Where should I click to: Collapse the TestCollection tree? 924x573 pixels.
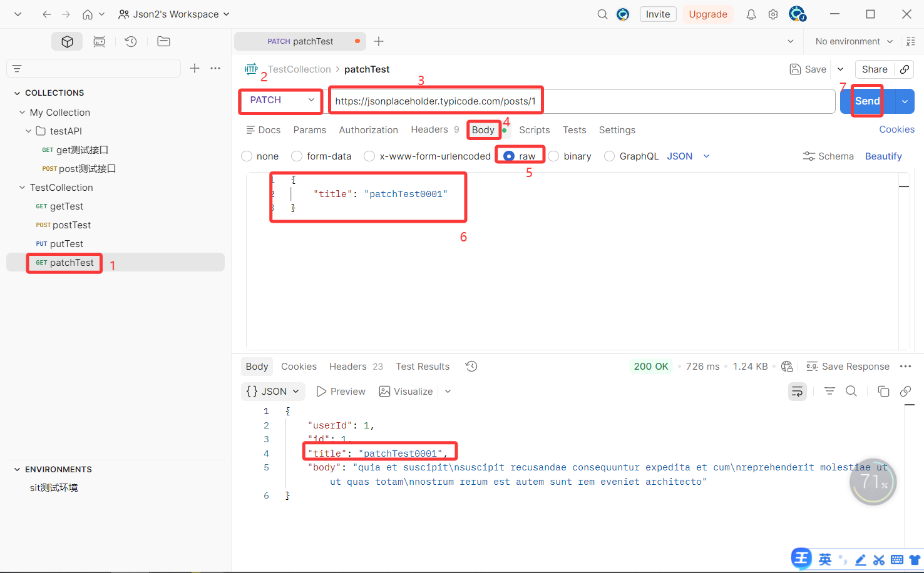[22, 188]
